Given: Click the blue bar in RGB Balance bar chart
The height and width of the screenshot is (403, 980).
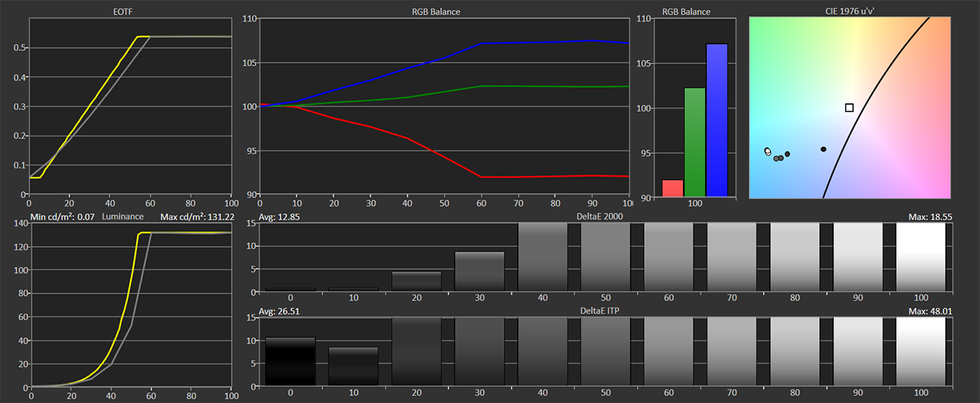Looking at the screenshot, I should point(717,120).
